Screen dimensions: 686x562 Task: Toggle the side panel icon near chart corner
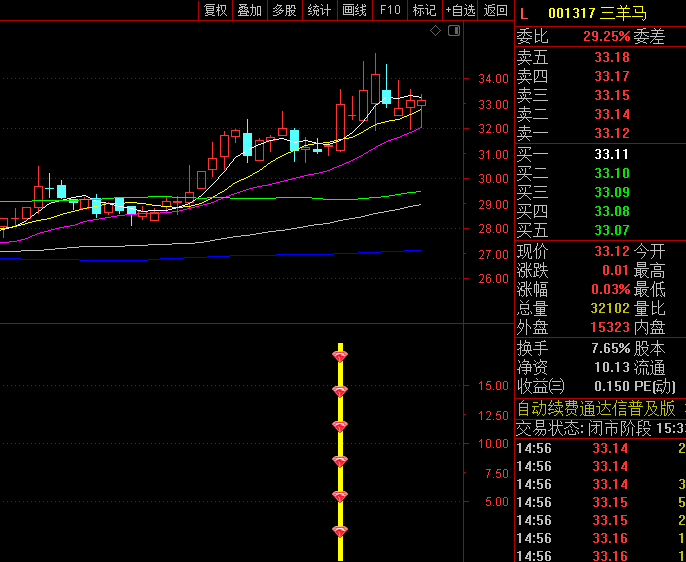pyautogui.click(x=454, y=31)
